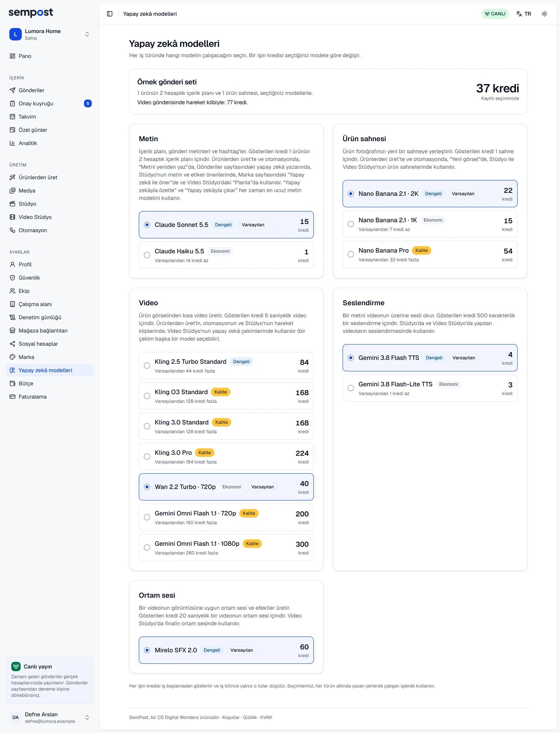The image size is (560, 733).
Task: Navigate to Özel günler
Action: tap(50, 130)
